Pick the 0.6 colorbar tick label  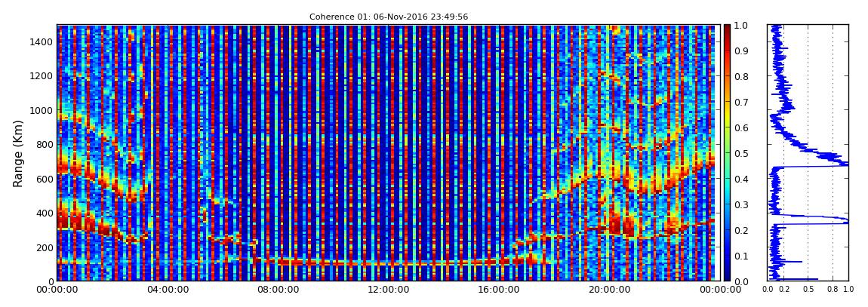(742, 127)
